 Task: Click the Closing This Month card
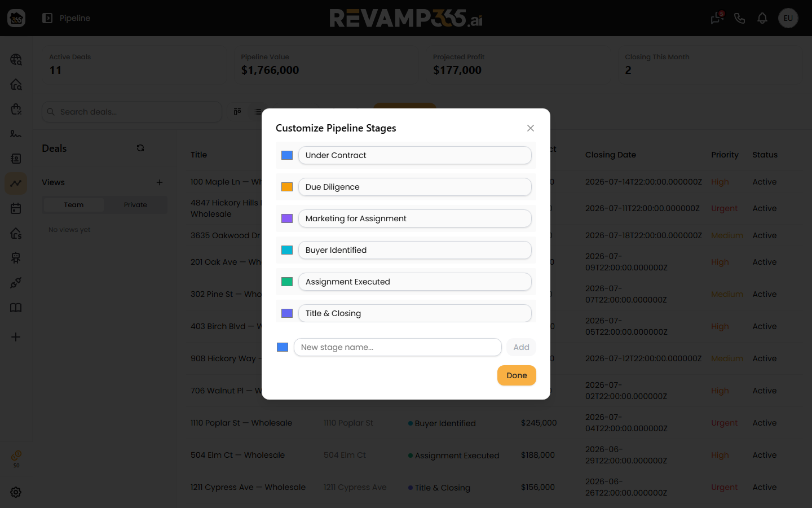[710, 65]
